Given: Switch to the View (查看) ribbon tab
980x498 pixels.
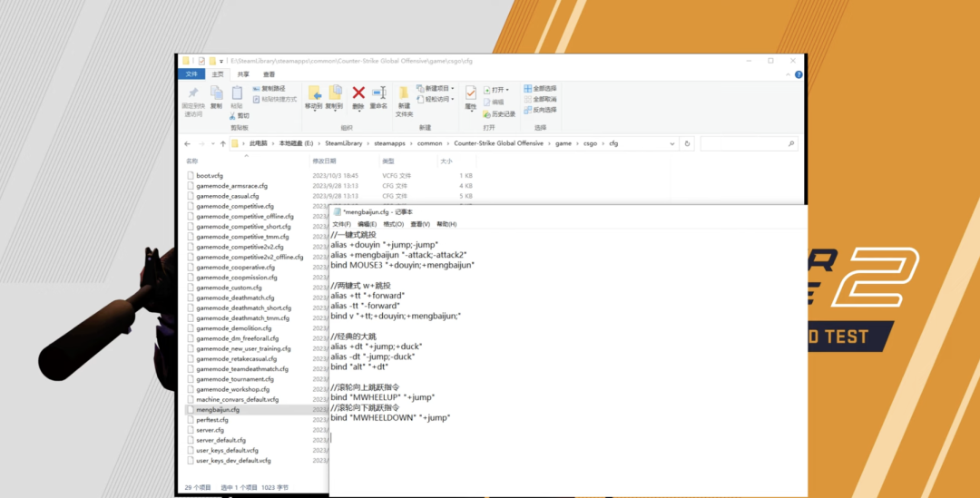Looking at the screenshot, I should point(269,74).
